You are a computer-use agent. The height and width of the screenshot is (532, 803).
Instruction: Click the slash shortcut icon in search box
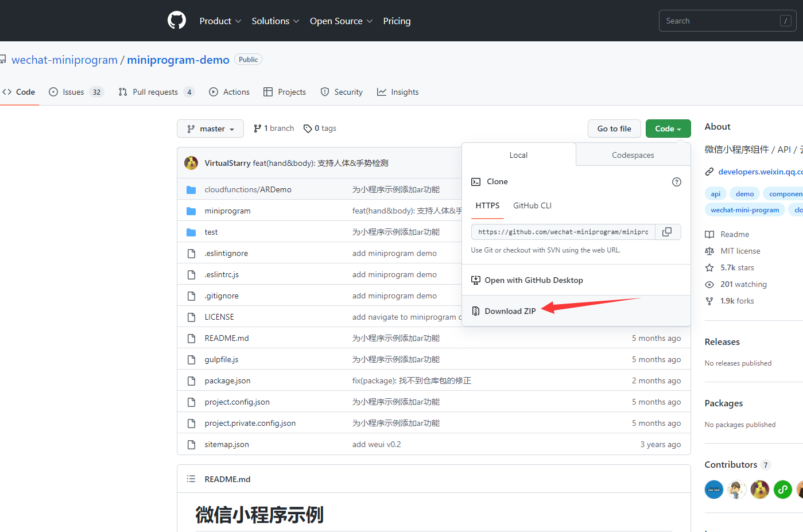click(x=786, y=21)
